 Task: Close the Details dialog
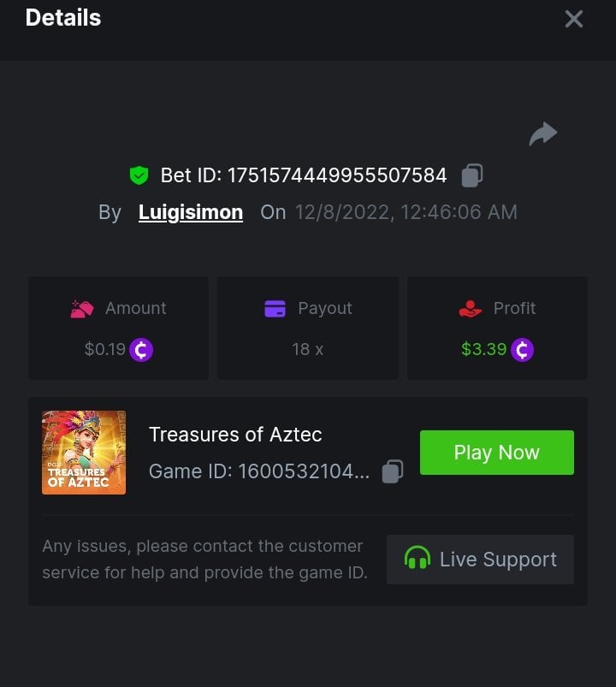click(573, 19)
